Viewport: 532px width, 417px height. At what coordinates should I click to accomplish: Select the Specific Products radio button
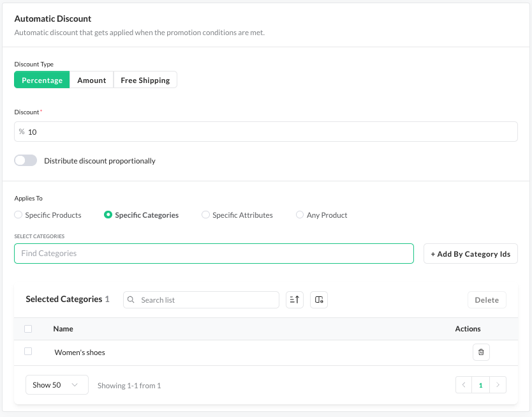click(x=18, y=215)
